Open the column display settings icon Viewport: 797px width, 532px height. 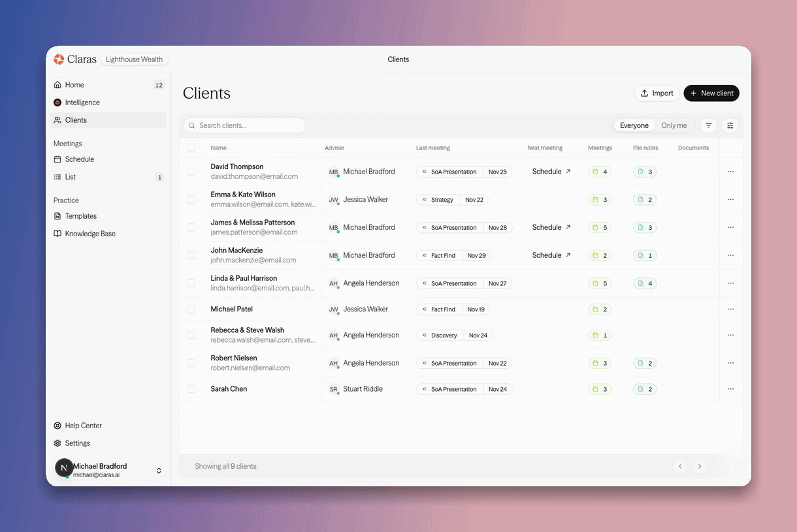click(730, 125)
